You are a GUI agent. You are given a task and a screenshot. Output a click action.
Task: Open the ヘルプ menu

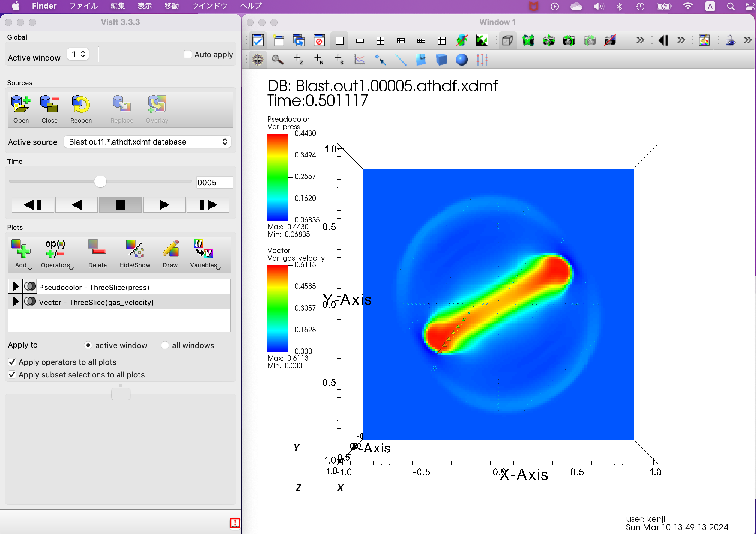pos(251,6)
